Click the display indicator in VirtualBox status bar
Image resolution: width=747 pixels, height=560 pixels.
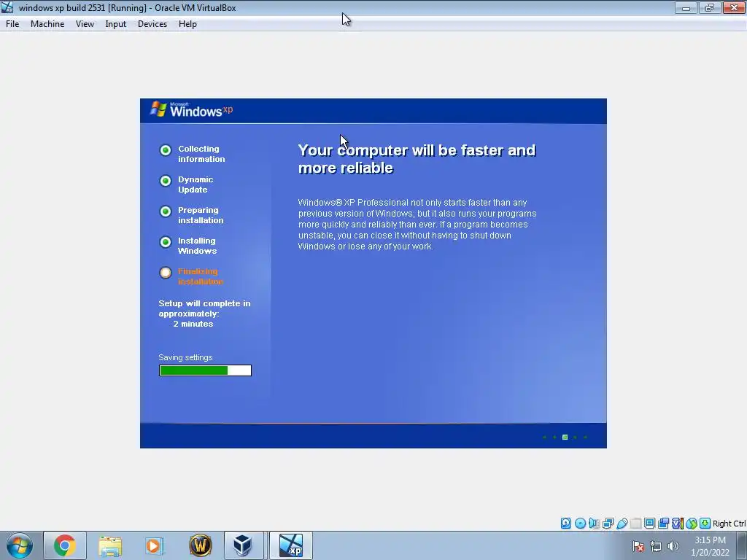[649, 524]
